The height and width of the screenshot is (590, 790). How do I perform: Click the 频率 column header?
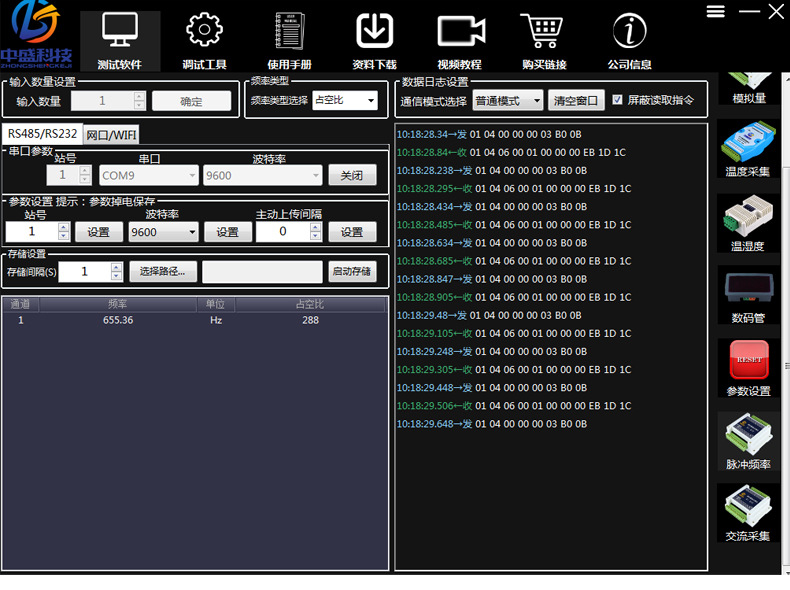point(118,304)
